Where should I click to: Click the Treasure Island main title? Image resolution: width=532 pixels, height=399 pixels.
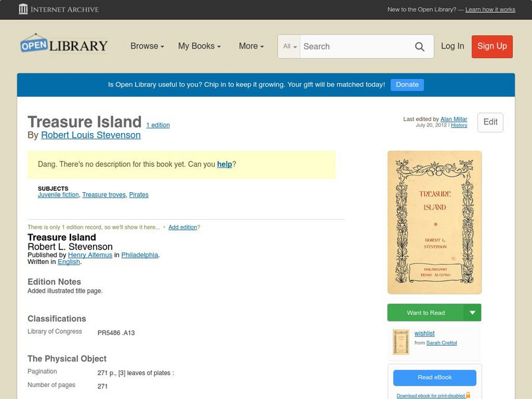(x=84, y=122)
